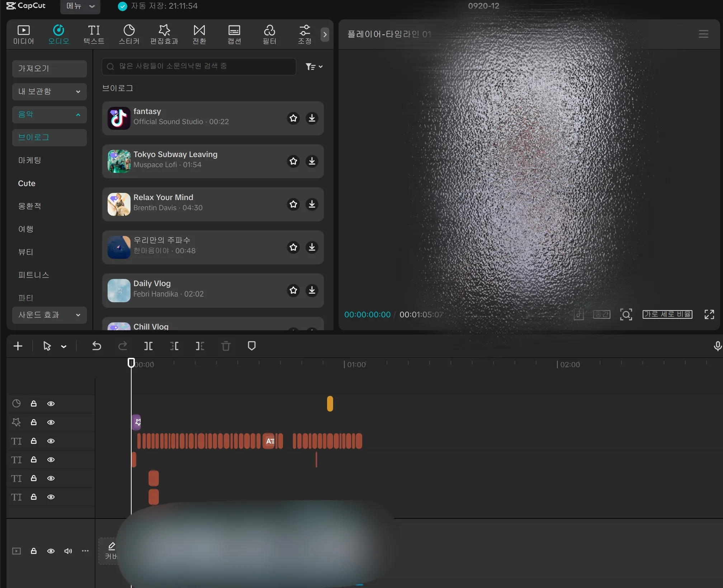
Task: Hide the sticker track with its eye icon
Action: [x=51, y=404]
